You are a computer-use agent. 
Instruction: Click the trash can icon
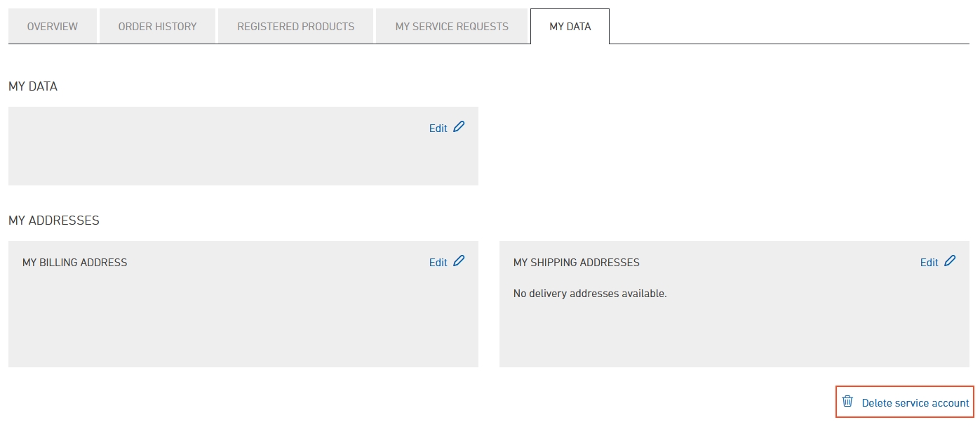pyautogui.click(x=847, y=402)
